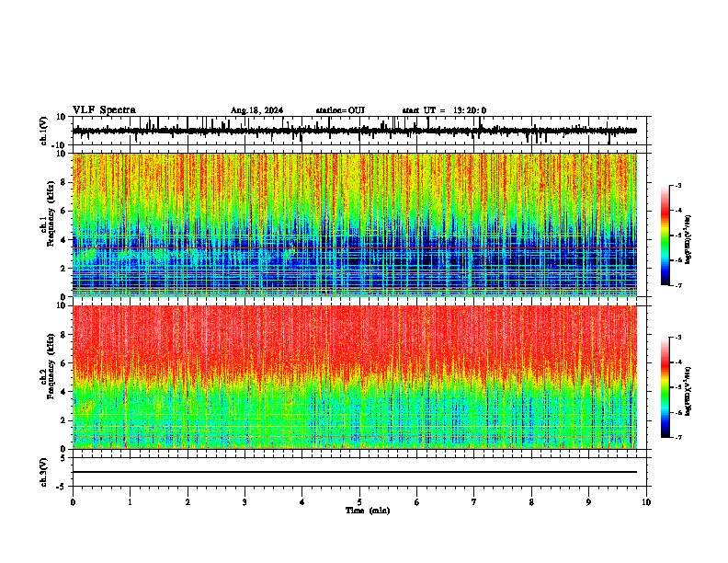Click time axis tick label "3"
728x563 pixels.
245,502
